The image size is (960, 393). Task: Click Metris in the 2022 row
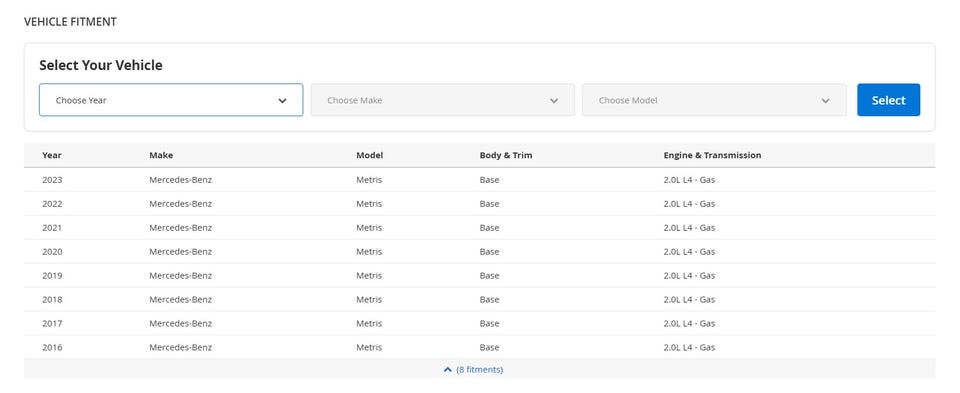point(369,204)
